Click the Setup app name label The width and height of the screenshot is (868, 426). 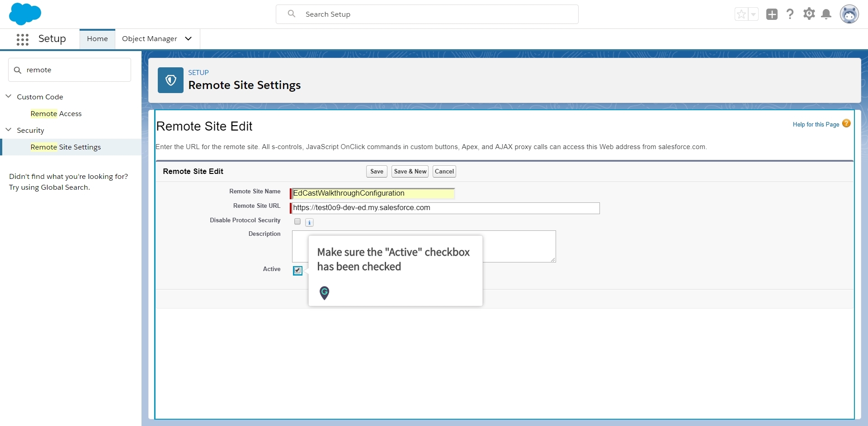pos(52,38)
